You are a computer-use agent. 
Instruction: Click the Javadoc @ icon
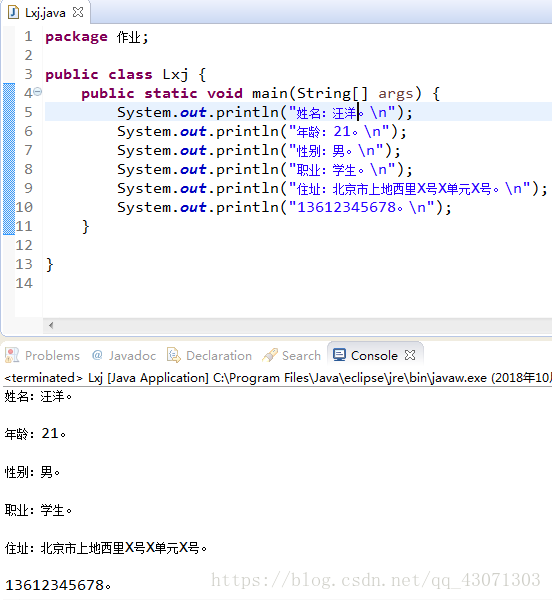click(97, 355)
